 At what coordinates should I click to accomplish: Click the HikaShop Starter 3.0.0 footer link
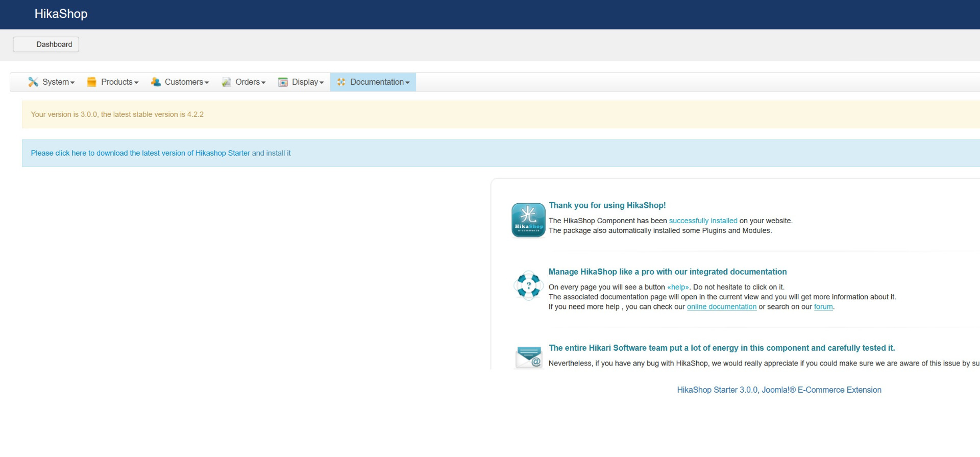point(779,390)
